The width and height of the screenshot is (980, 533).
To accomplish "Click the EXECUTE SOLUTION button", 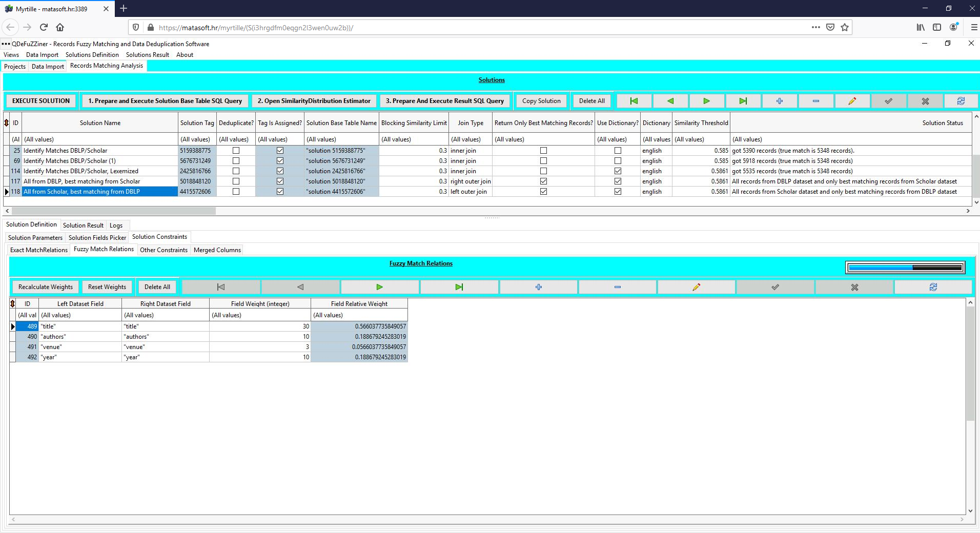I will click(x=41, y=101).
